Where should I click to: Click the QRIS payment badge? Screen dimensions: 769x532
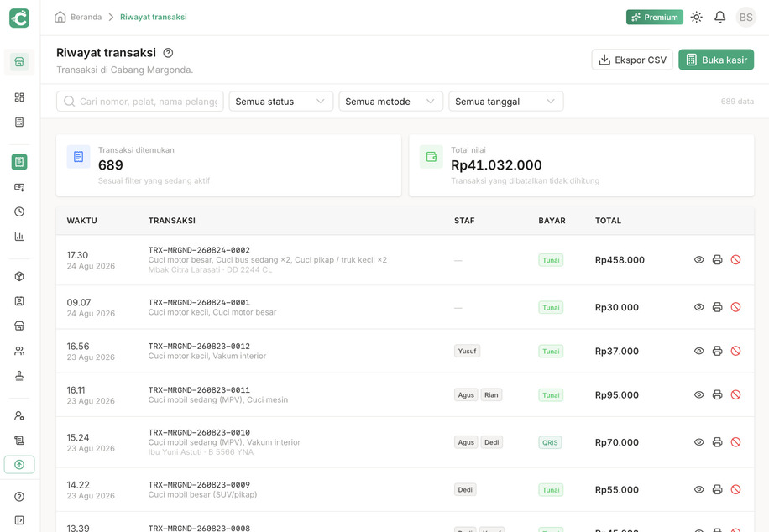[x=550, y=442]
